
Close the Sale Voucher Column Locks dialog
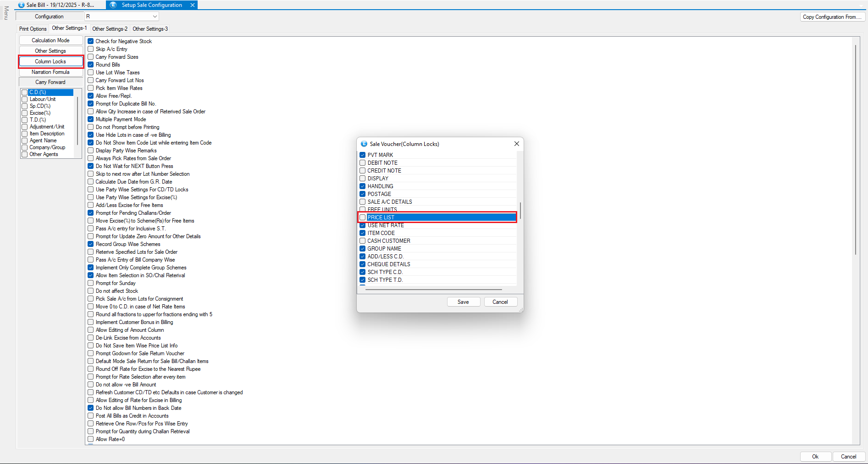tap(516, 144)
